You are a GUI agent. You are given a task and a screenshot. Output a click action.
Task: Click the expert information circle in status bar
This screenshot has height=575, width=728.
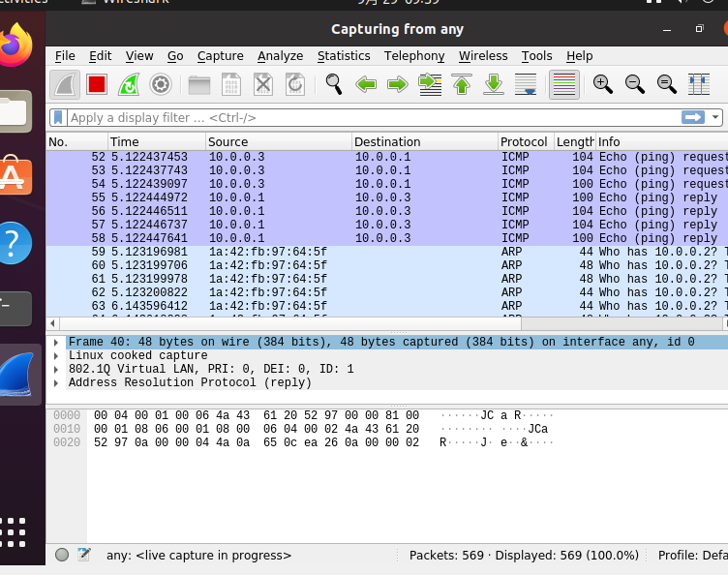click(x=62, y=555)
